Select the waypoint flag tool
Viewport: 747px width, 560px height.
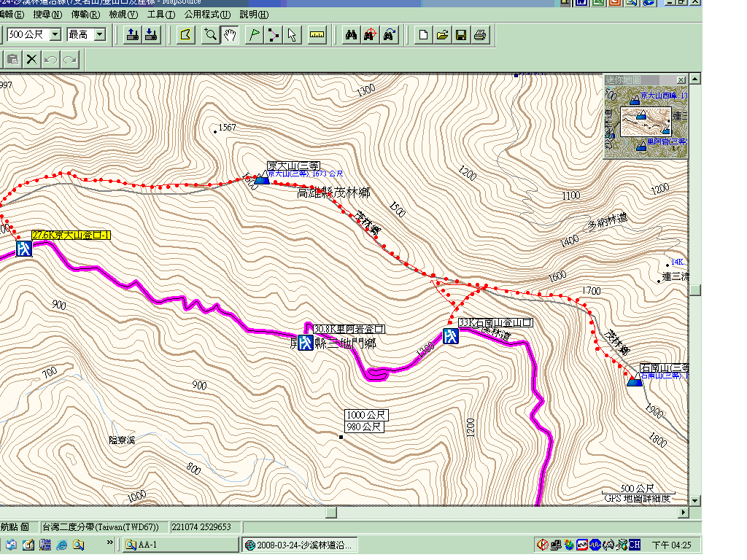(255, 35)
